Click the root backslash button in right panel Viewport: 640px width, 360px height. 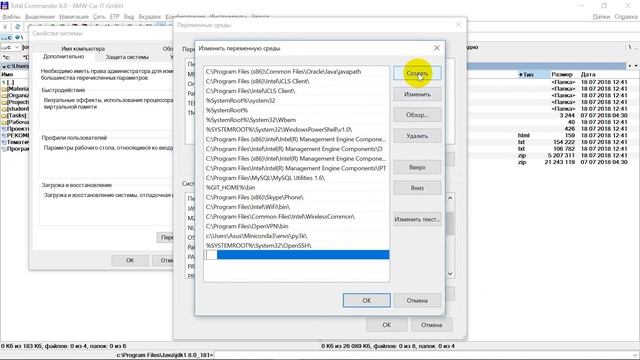click(630, 47)
